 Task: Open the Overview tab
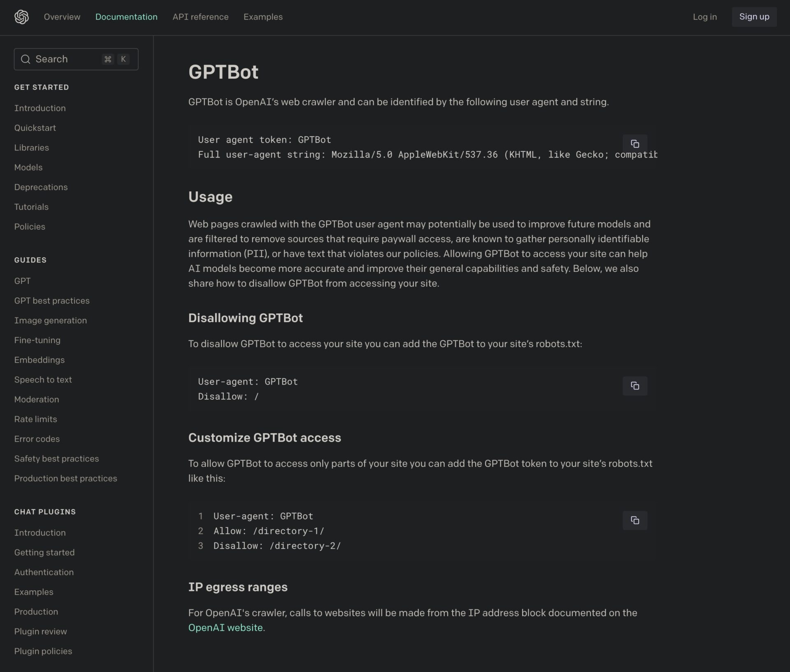(62, 17)
